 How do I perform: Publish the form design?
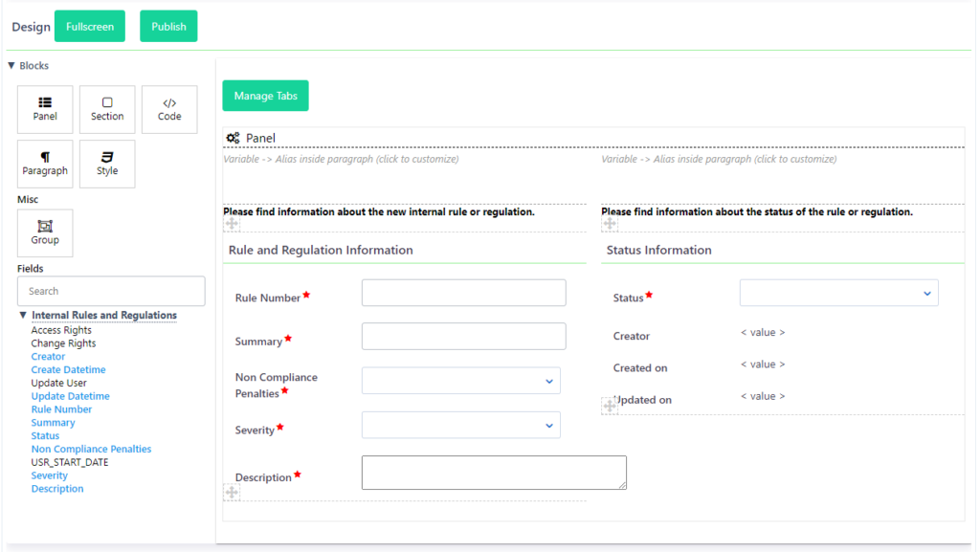[x=168, y=26]
